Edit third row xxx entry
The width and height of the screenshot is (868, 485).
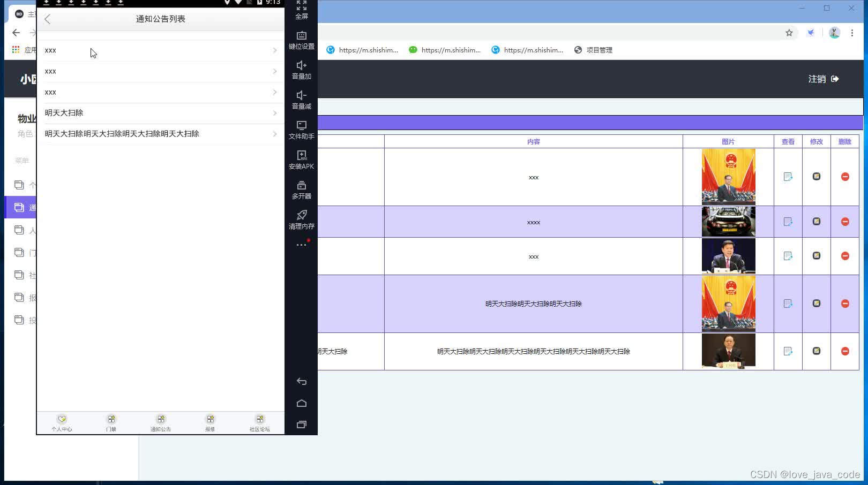coord(817,255)
